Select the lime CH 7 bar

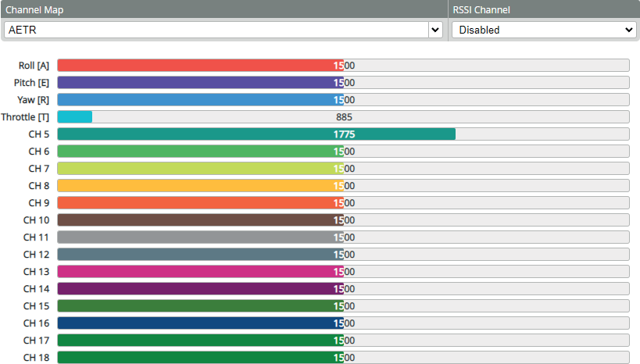pyautogui.click(x=343, y=169)
